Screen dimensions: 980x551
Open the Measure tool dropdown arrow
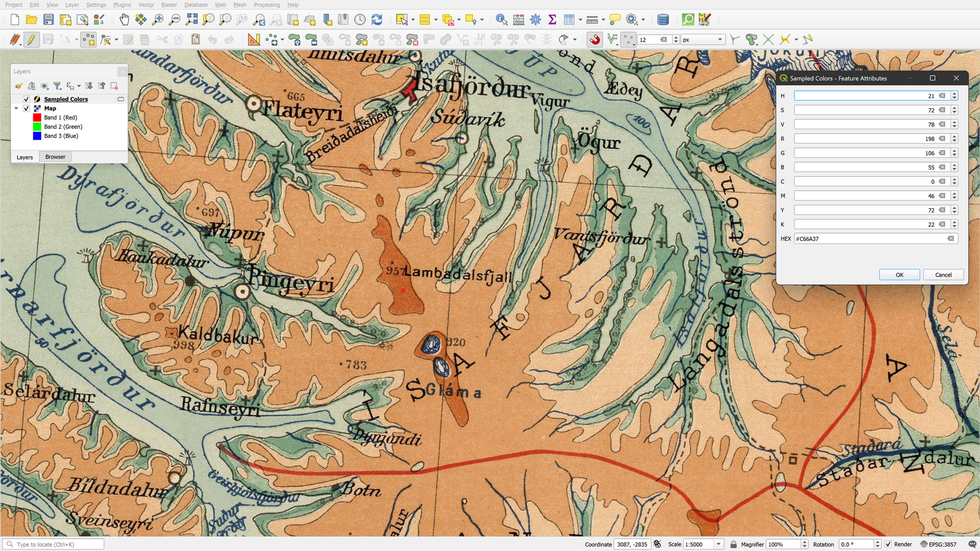click(x=603, y=20)
